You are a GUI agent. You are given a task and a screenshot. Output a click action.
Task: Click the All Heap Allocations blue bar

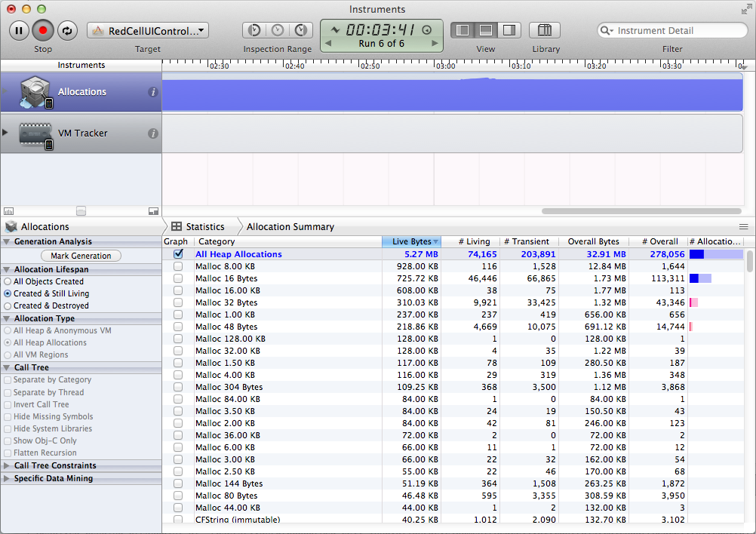click(716, 254)
